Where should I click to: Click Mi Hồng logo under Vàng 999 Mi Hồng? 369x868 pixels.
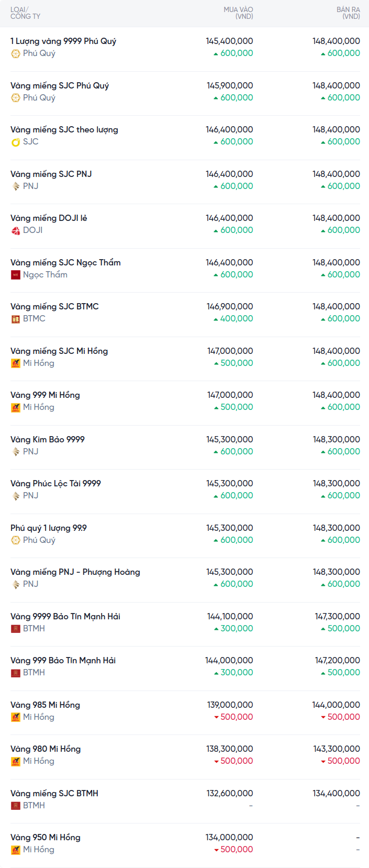(x=16, y=407)
